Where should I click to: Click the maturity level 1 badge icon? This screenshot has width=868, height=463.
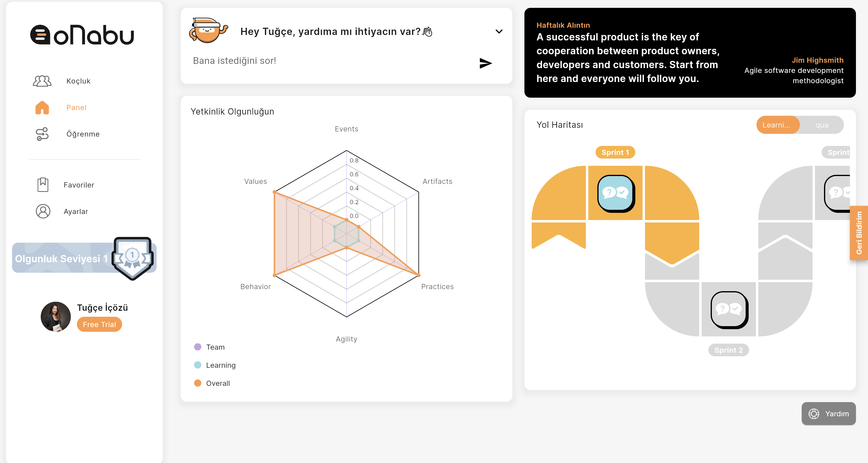132,258
